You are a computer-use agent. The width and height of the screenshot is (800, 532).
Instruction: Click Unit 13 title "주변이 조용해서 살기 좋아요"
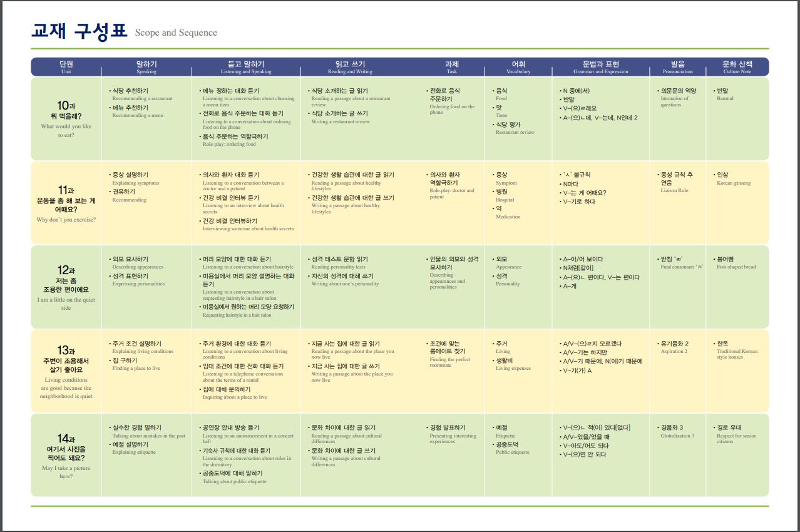point(66,365)
